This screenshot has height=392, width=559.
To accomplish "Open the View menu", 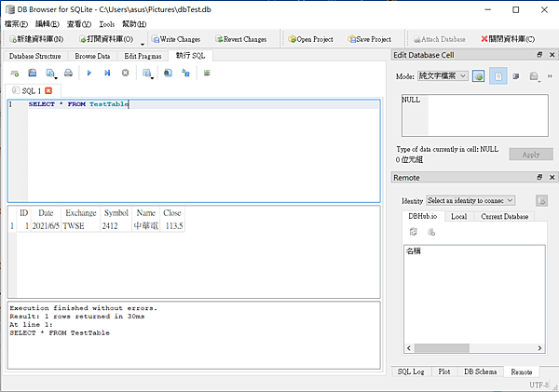I will 79,24.
